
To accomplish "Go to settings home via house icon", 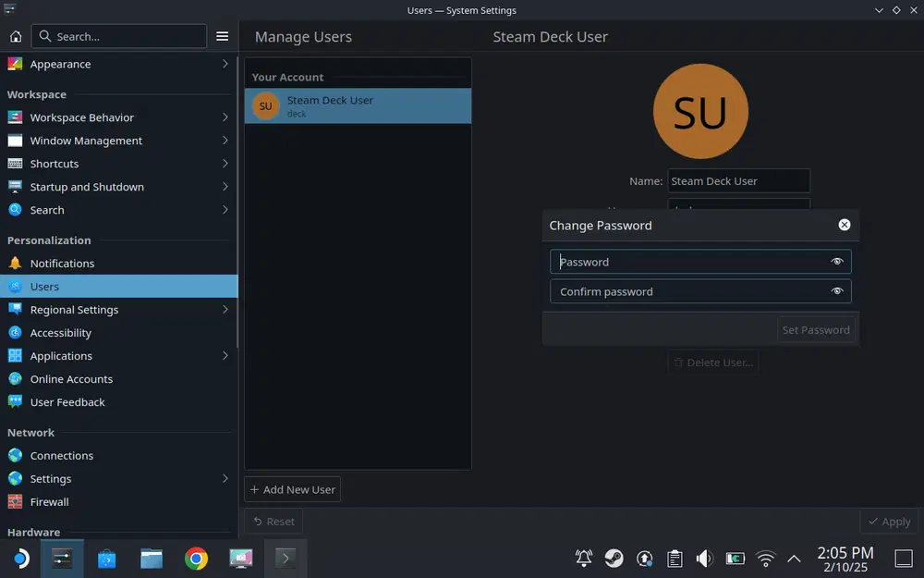I will click(16, 37).
